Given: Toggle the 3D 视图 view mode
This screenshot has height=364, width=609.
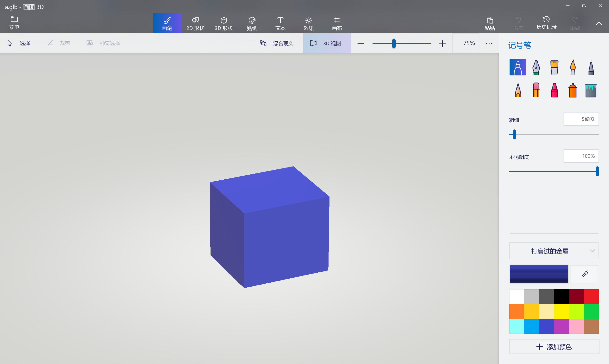Looking at the screenshot, I should point(327,43).
